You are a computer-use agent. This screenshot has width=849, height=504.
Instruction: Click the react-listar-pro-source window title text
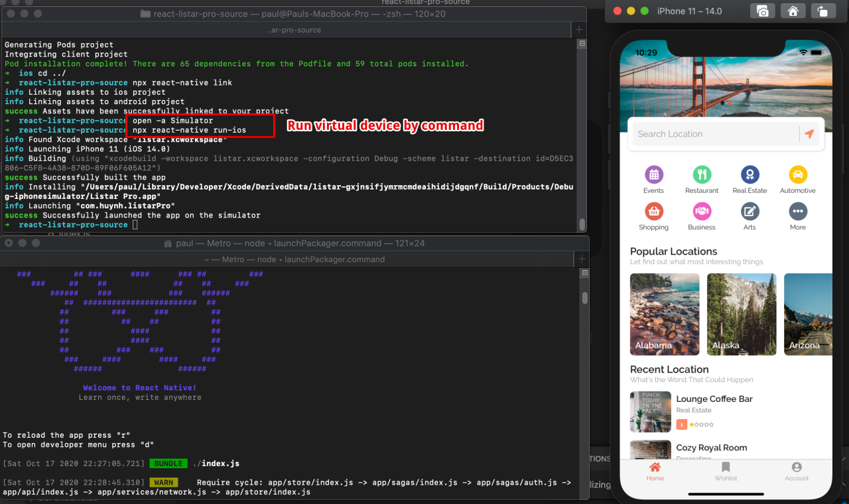click(299, 14)
